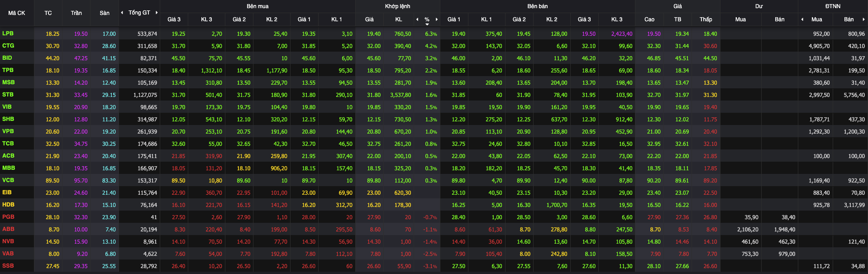Click VAB's Dư Bán value 979,00
Viewport: 868px width, 274px height.
[787, 254]
